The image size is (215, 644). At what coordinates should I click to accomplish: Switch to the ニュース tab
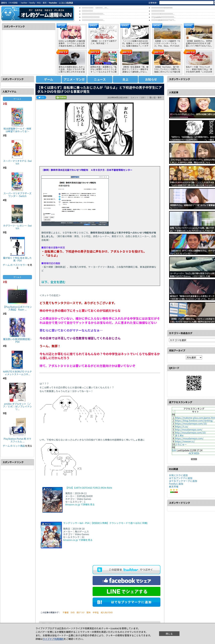click(x=100, y=79)
